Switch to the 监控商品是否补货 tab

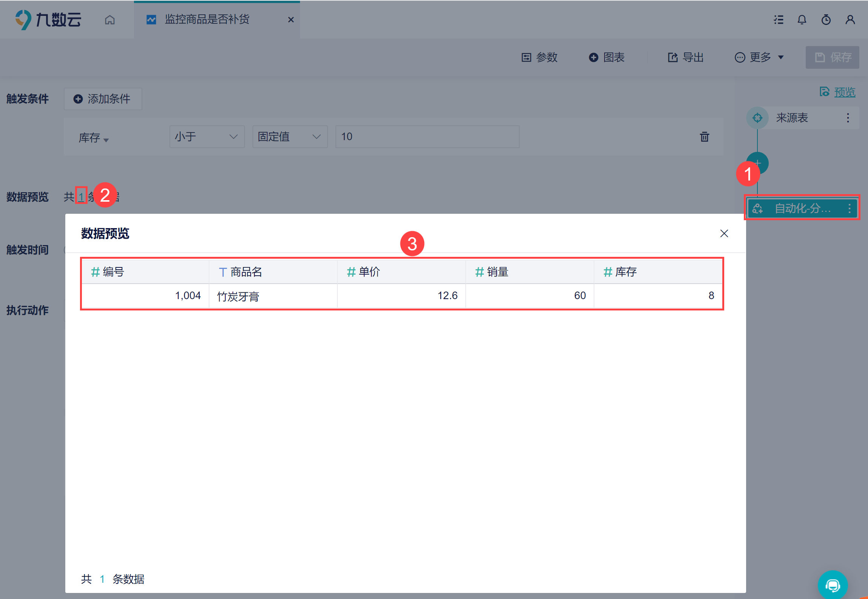pyautogui.click(x=207, y=20)
